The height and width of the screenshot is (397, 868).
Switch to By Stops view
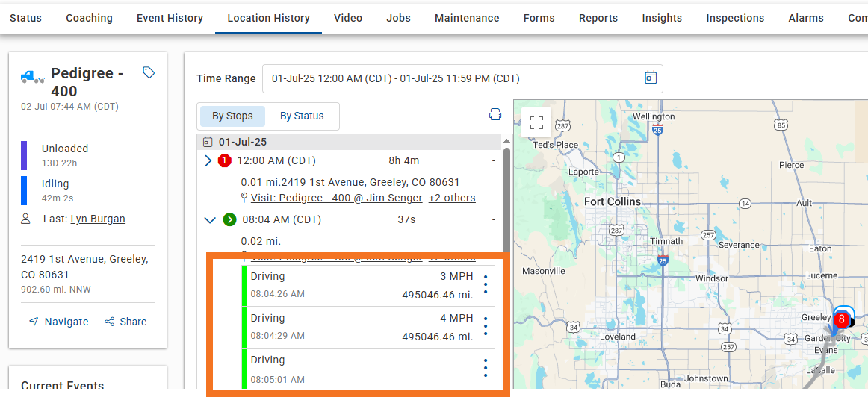point(232,116)
